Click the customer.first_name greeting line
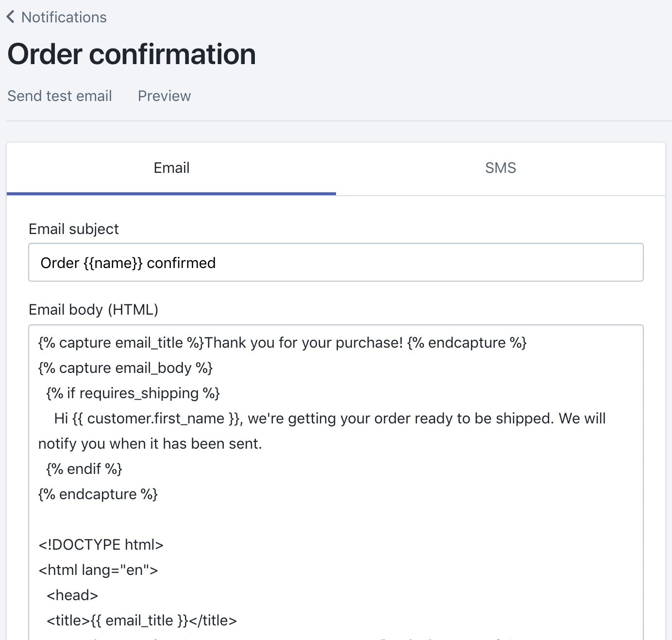 (330, 419)
